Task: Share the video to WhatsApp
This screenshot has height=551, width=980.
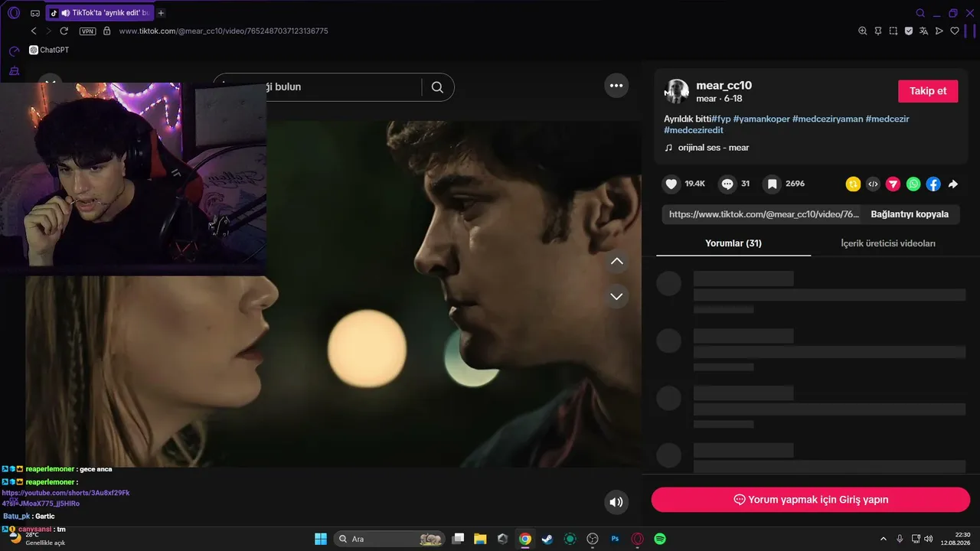Action: pos(913,184)
